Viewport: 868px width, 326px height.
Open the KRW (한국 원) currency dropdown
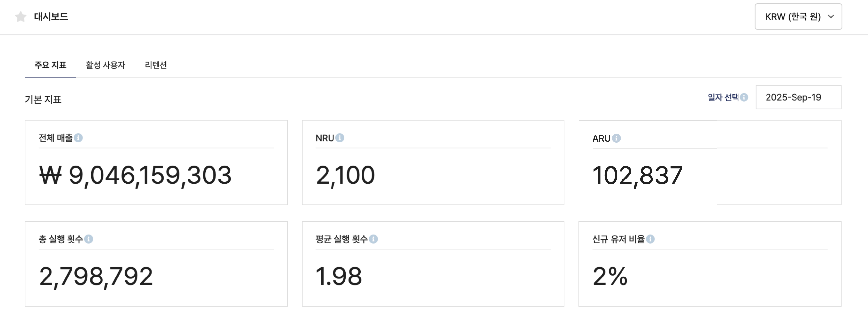[x=797, y=16]
